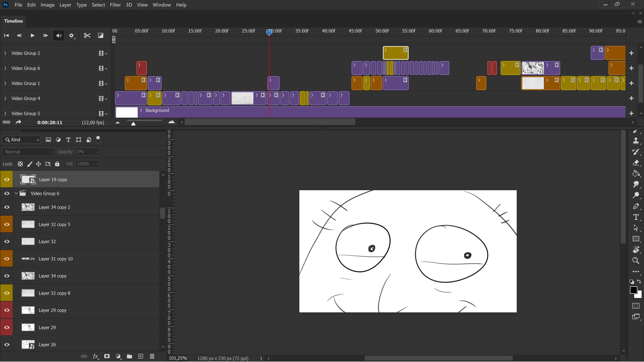Add media to Video Group 1 track
The height and width of the screenshot is (362, 644).
(631, 83)
